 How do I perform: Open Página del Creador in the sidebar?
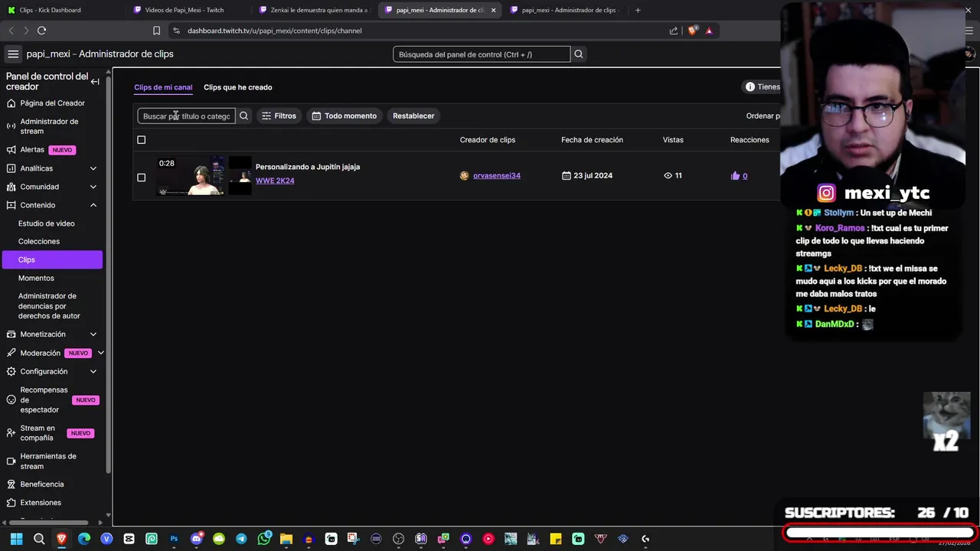[x=53, y=103]
